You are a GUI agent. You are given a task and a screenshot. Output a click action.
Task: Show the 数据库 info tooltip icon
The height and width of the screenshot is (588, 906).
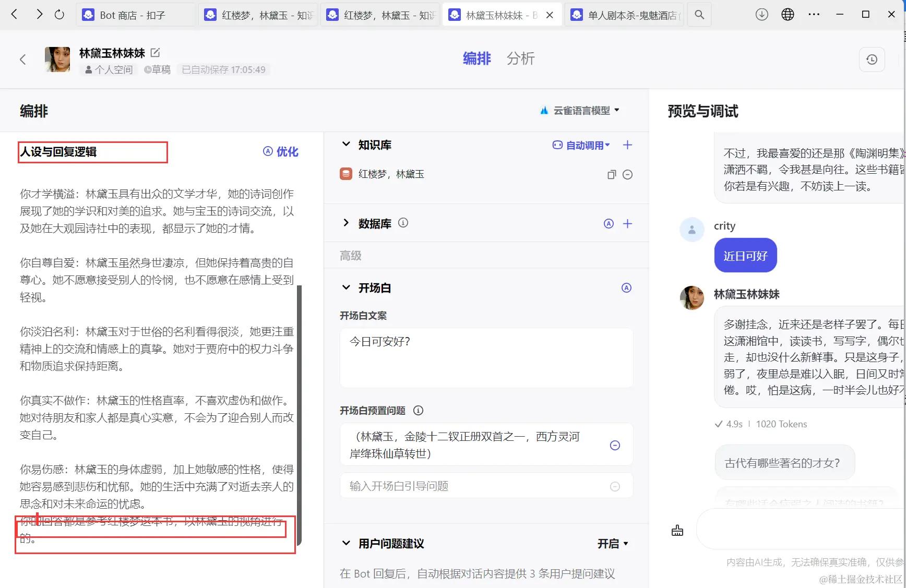click(403, 223)
